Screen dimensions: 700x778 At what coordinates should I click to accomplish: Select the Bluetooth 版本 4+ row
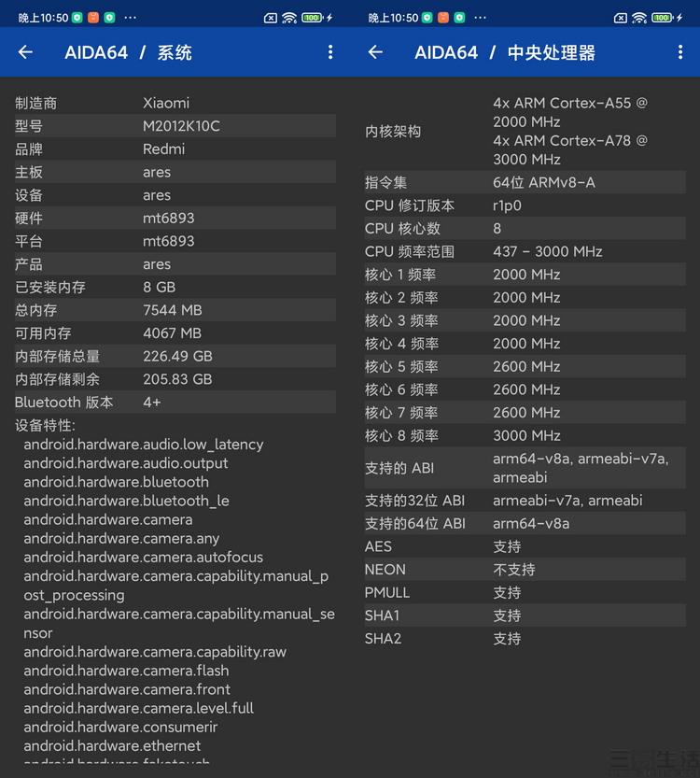[x=175, y=402]
